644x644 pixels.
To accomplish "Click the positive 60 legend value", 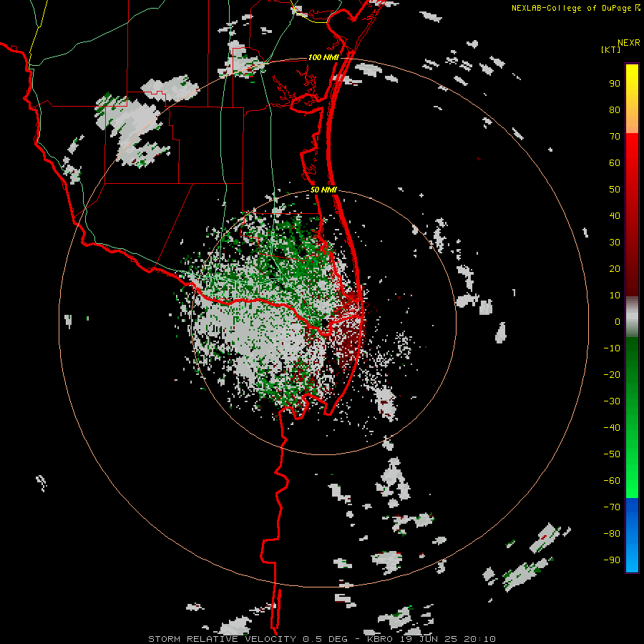I will [615, 163].
